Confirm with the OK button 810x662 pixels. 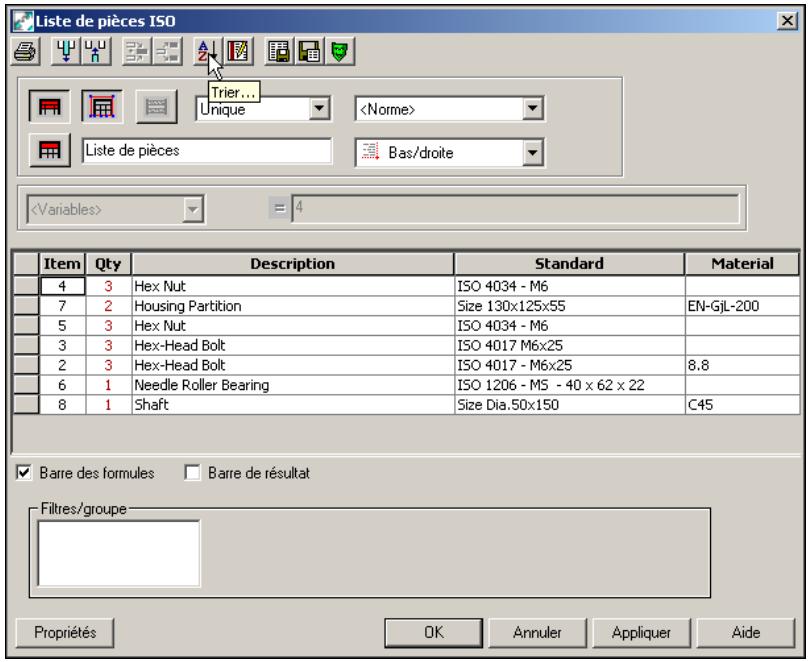[x=433, y=633]
